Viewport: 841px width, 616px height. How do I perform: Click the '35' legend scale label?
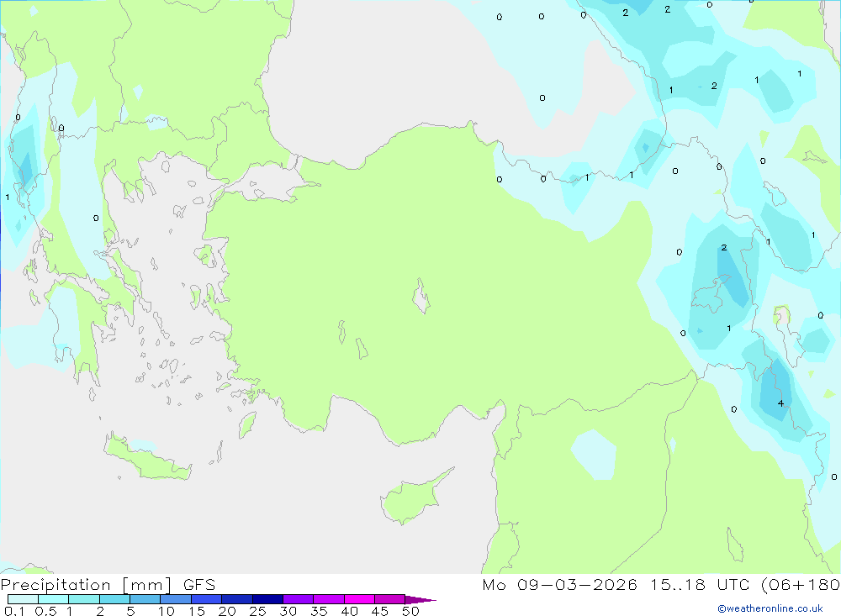pos(319,611)
